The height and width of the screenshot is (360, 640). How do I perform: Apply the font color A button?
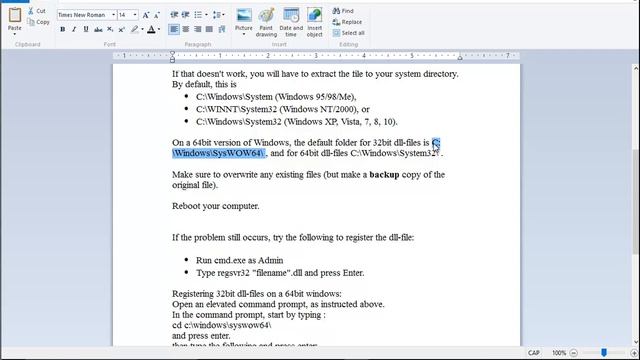(151, 29)
